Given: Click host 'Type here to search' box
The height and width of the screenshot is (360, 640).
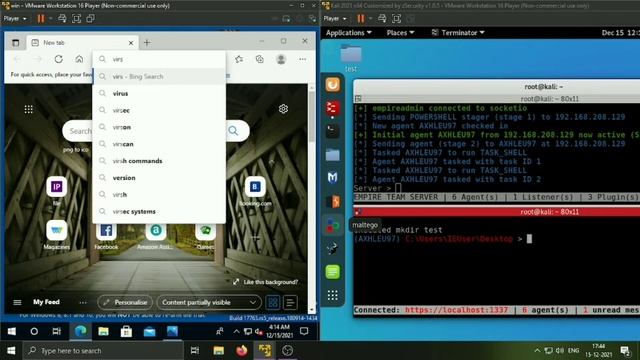Looking at the screenshot, I should click(103, 351).
